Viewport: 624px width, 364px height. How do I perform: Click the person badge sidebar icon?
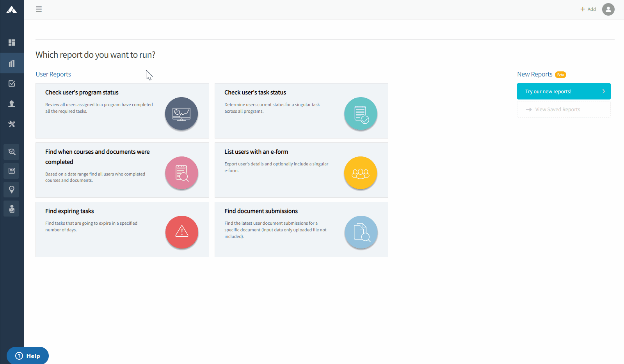tap(12, 209)
